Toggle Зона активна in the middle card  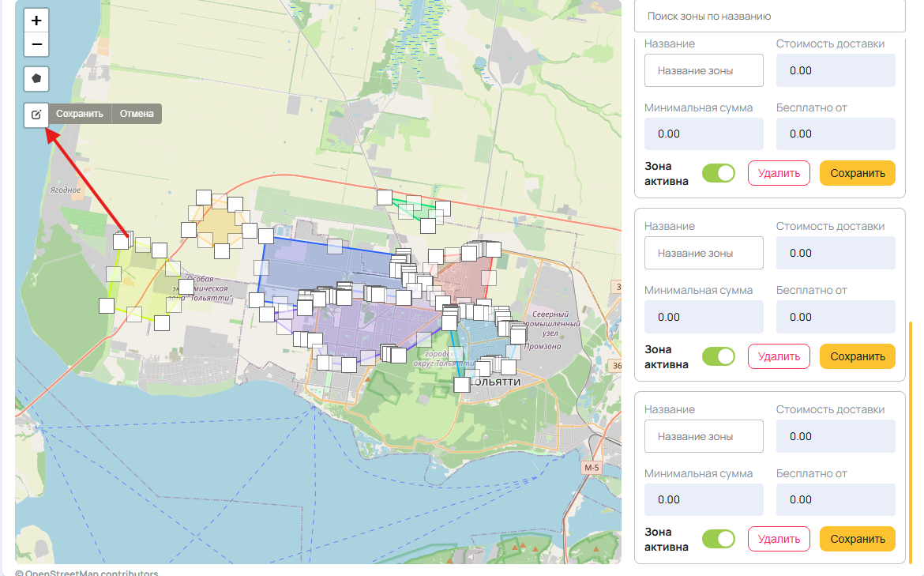719,356
